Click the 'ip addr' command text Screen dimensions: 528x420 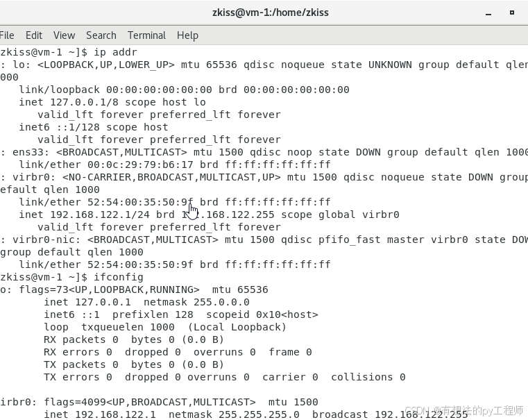click(x=115, y=52)
